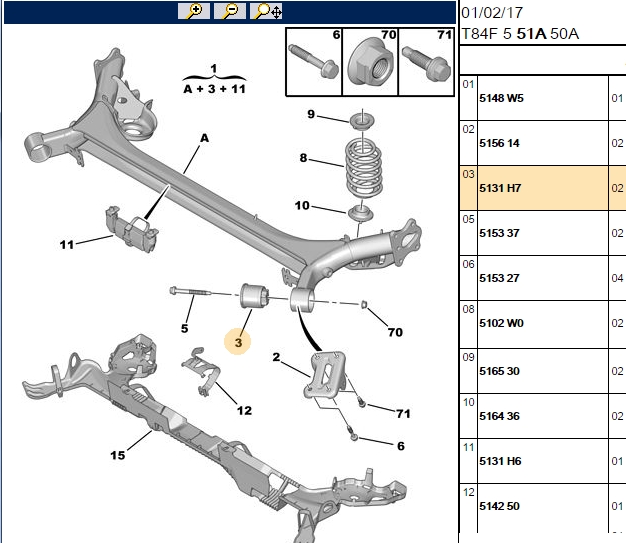
Task: Select part number 5164 36 row
Action: click(543, 416)
